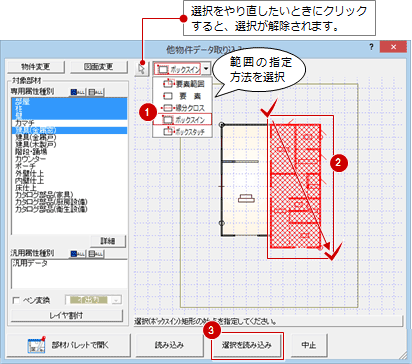412x364 pixels.
Task: Expand the pen conversion dropdown next to ペン変換
Action: (116, 300)
